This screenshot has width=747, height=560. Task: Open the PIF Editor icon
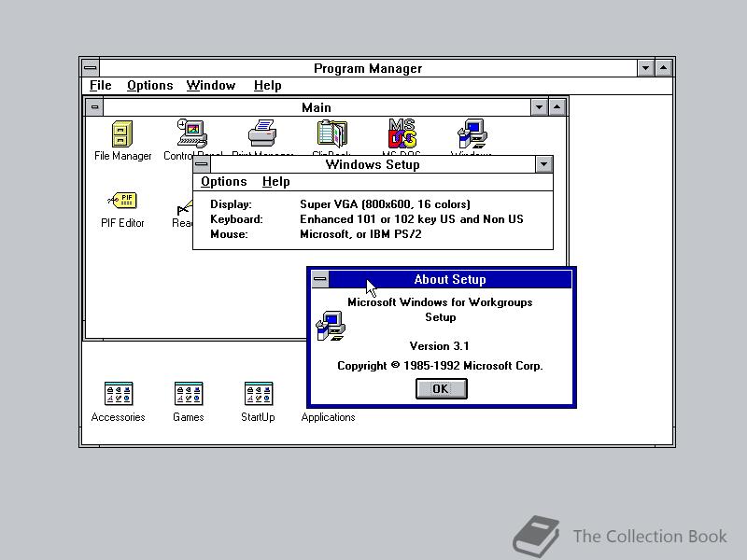(122, 201)
